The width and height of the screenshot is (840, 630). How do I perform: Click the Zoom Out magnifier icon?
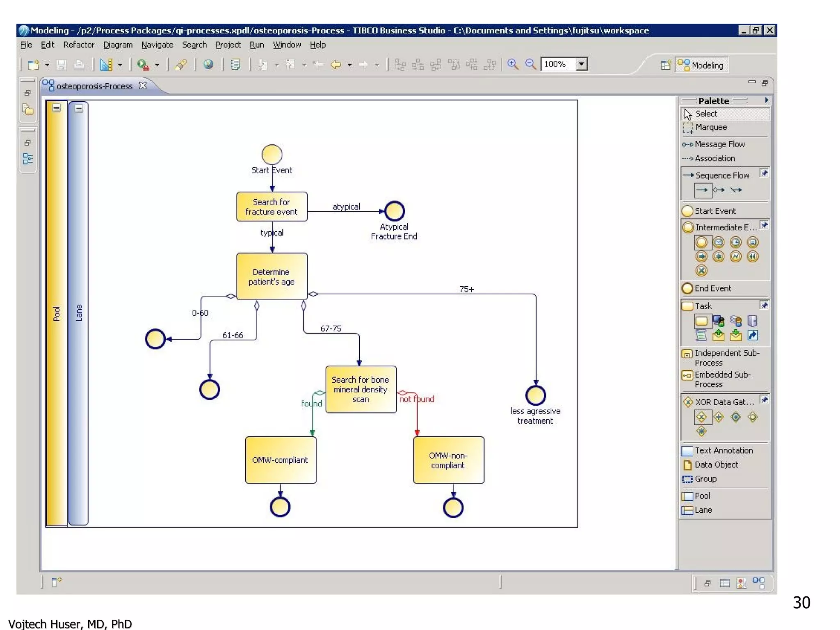pos(530,64)
